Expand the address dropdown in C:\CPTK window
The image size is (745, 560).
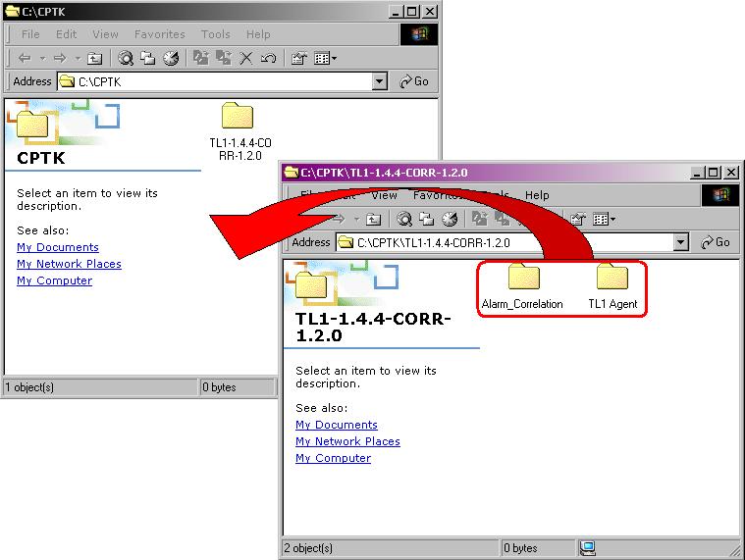379,81
